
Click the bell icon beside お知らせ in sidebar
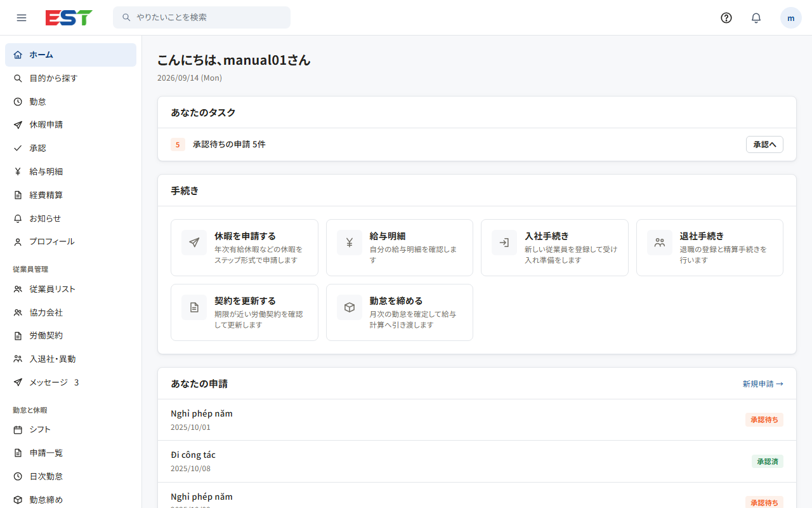[18, 218]
